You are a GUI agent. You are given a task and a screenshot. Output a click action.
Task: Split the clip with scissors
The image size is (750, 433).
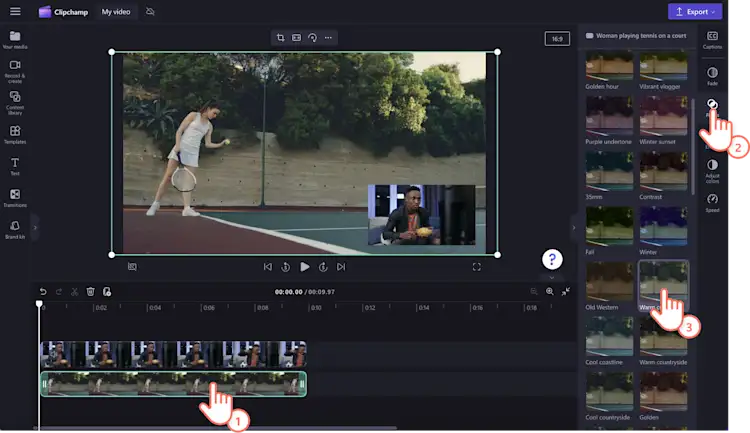[x=75, y=291]
